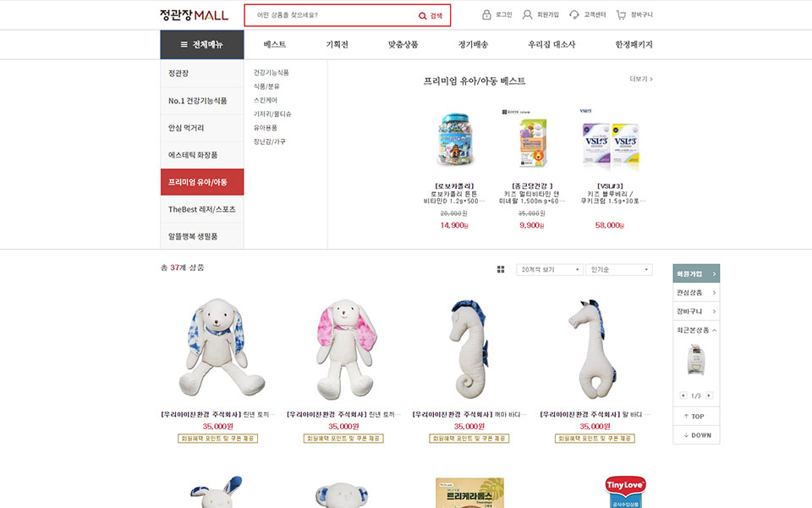Go to previous recently viewed item arrow
The image size is (812, 508).
coord(683,395)
